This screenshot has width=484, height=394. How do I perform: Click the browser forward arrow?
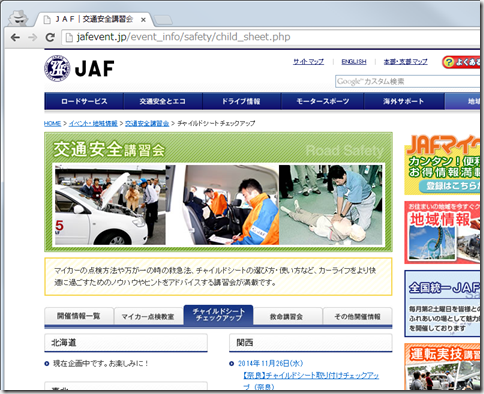click(33, 37)
